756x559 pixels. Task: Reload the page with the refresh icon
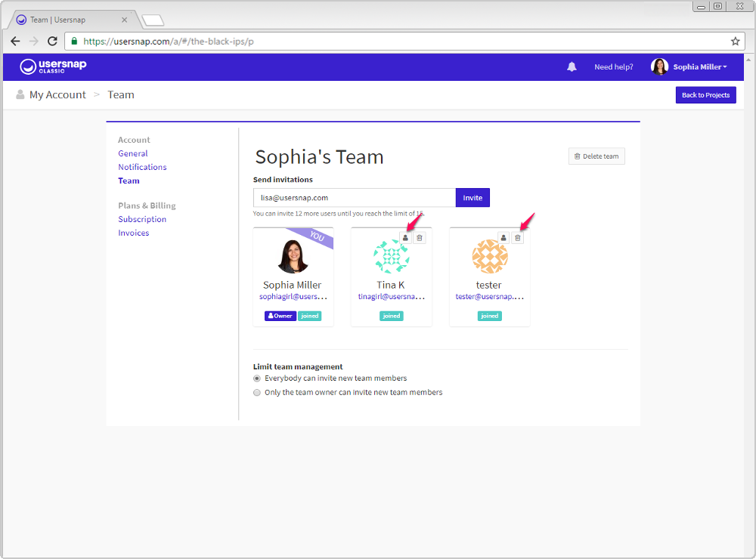(53, 42)
